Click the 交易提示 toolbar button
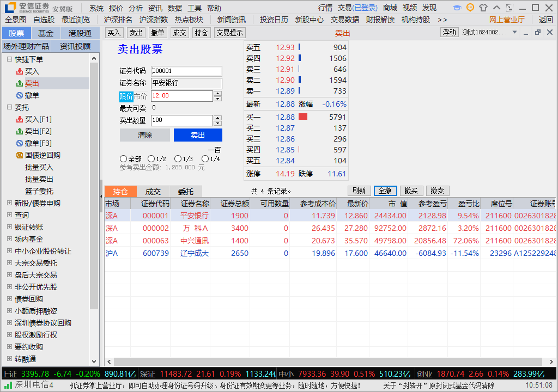Image resolution: width=558 pixels, height=392 pixels. [x=229, y=33]
